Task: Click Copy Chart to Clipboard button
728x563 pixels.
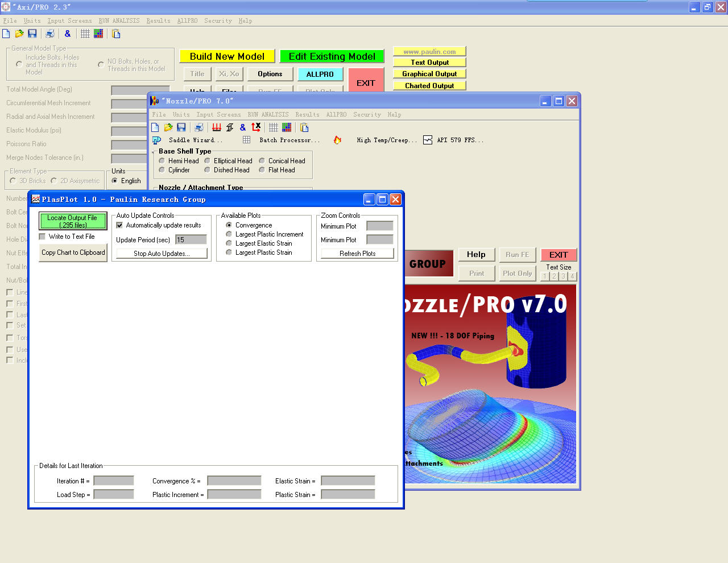Action: pos(73,252)
